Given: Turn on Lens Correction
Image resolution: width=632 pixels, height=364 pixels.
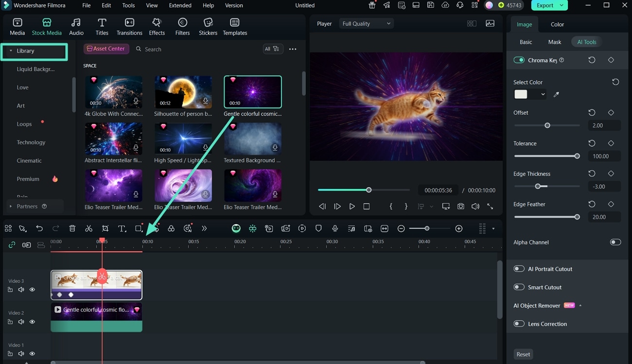Looking at the screenshot, I should 519,324.
